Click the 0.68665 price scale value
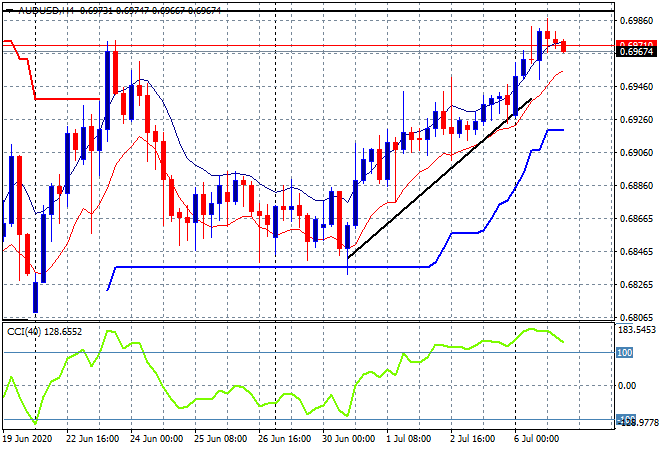The height and width of the screenshot is (450, 660). click(x=636, y=218)
